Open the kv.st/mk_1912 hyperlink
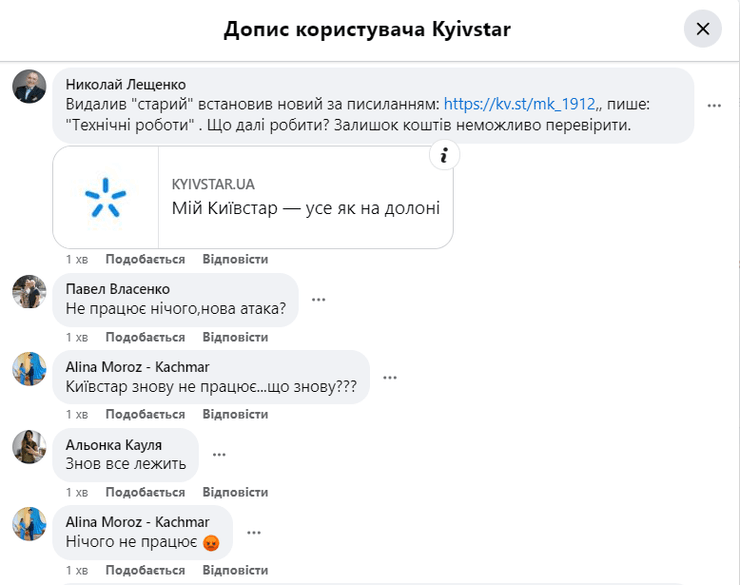740x585 pixels. (x=520, y=103)
